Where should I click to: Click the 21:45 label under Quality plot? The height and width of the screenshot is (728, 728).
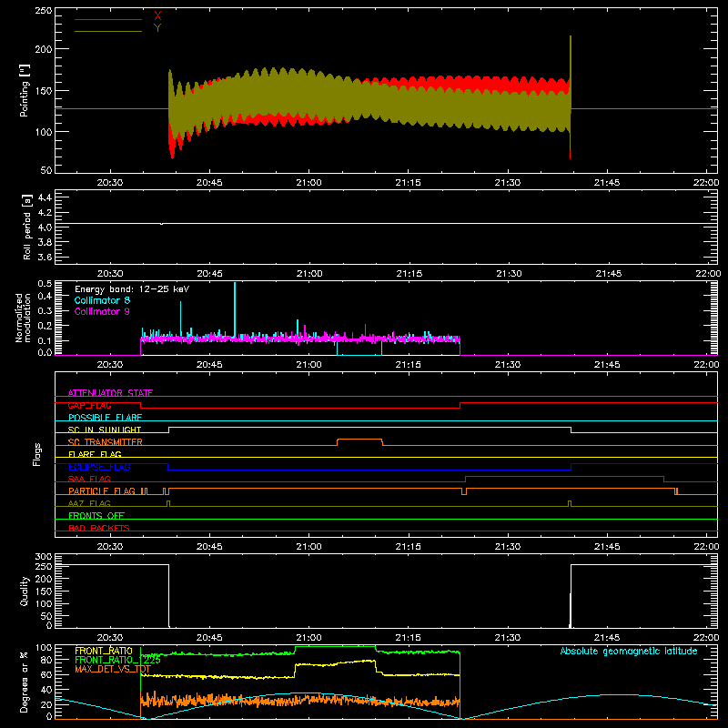pyautogui.click(x=607, y=638)
